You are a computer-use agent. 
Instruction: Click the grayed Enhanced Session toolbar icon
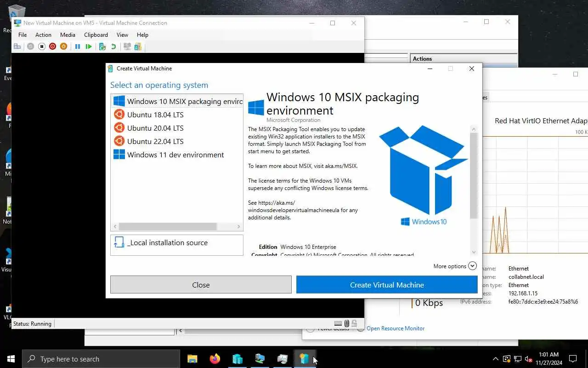click(x=127, y=46)
